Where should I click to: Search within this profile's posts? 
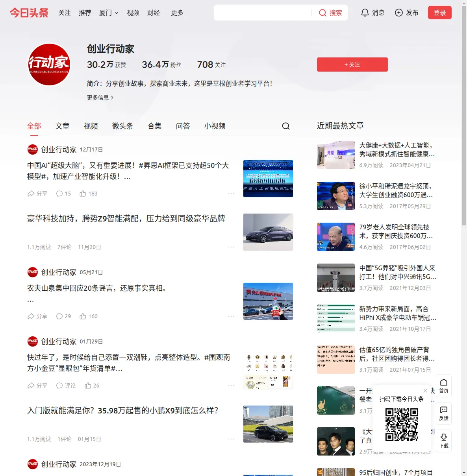(286, 126)
